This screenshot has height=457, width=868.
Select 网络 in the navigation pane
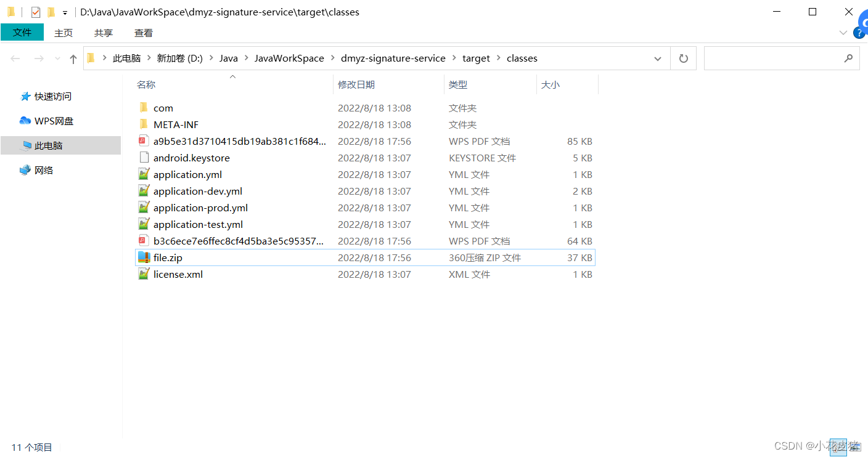coord(44,170)
